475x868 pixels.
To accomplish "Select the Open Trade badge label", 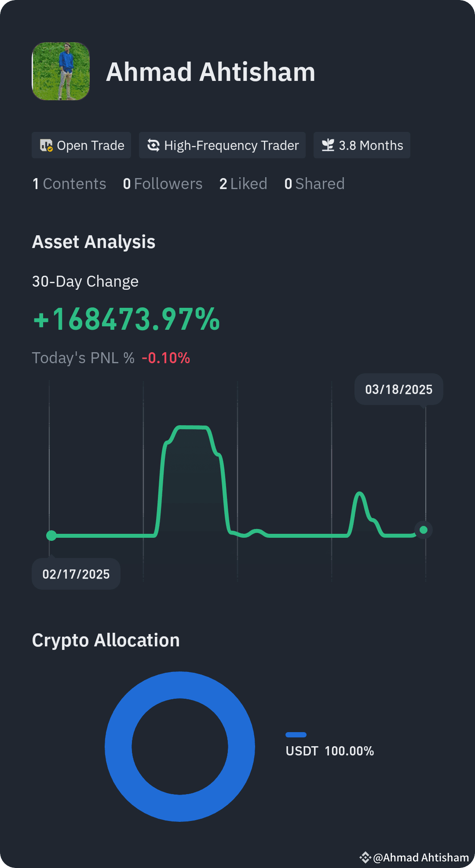I will [x=91, y=146].
